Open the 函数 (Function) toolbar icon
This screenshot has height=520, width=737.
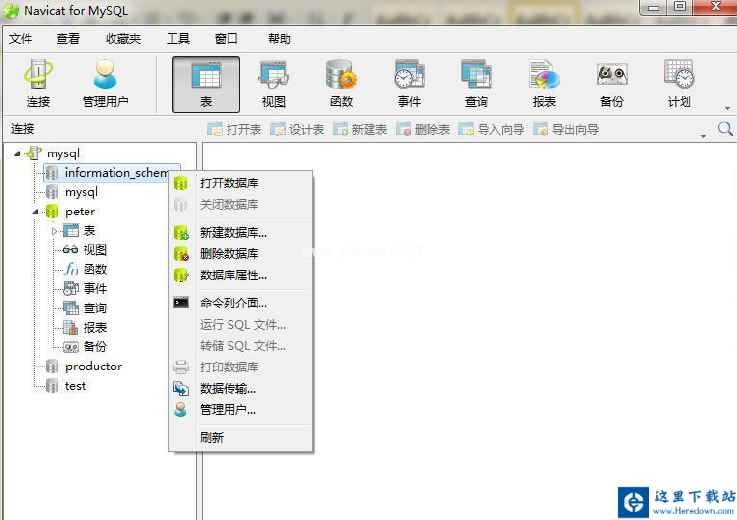click(341, 84)
